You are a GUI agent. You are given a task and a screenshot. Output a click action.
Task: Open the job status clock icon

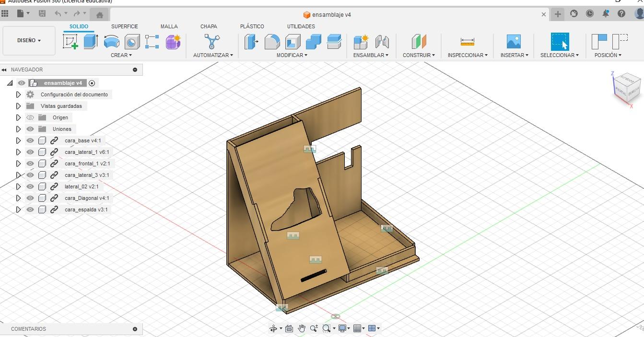[590, 14]
